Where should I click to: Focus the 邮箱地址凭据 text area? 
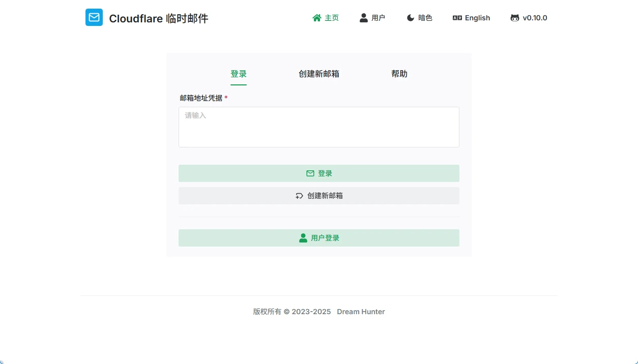click(x=319, y=127)
